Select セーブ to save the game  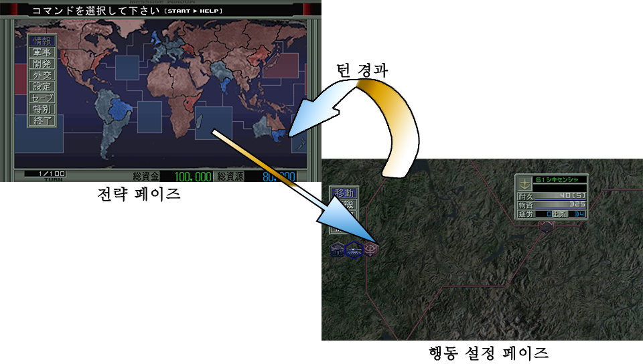click(42, 98)
